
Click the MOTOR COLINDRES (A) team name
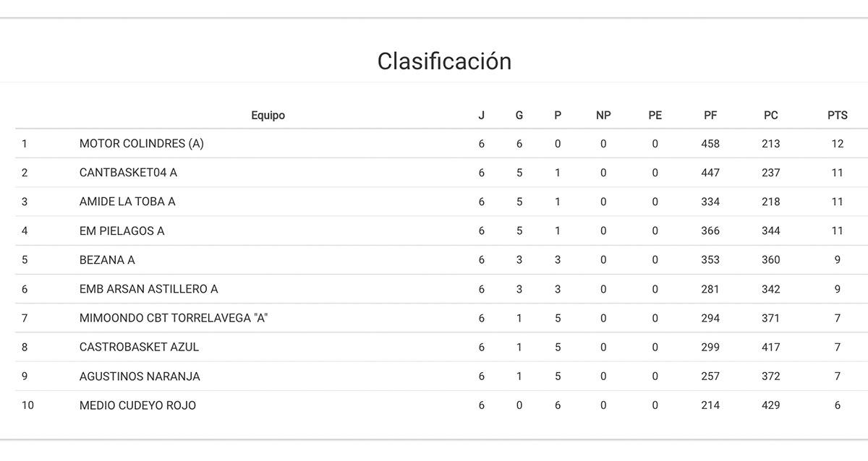pyautogui.click(x=141, y=144)
